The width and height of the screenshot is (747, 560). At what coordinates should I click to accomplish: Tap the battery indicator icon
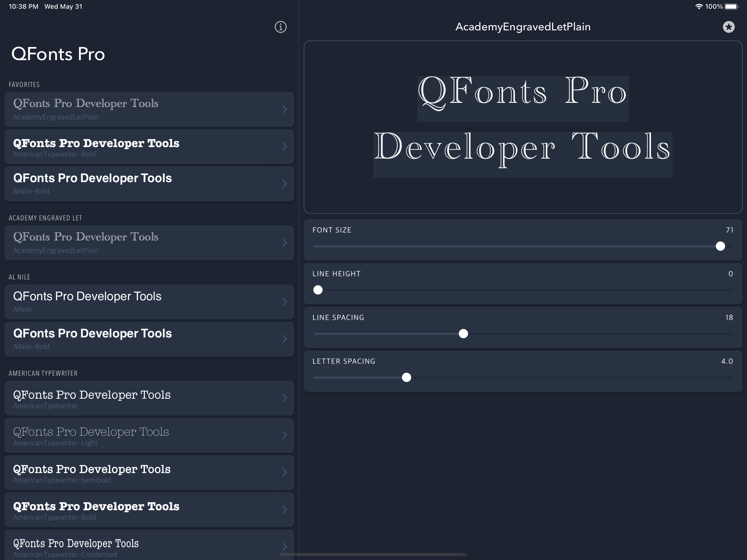coord(731,6)
